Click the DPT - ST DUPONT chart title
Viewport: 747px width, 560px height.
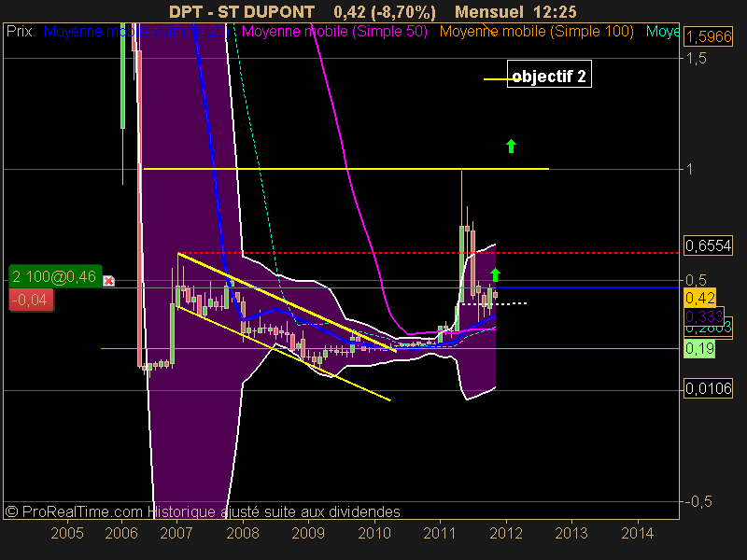point(242,11)
